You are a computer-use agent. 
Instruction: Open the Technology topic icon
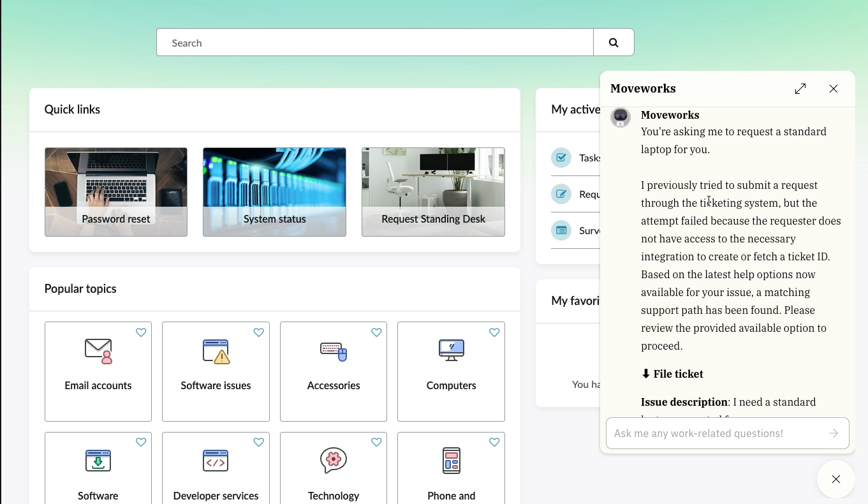[x=334, y=461]
